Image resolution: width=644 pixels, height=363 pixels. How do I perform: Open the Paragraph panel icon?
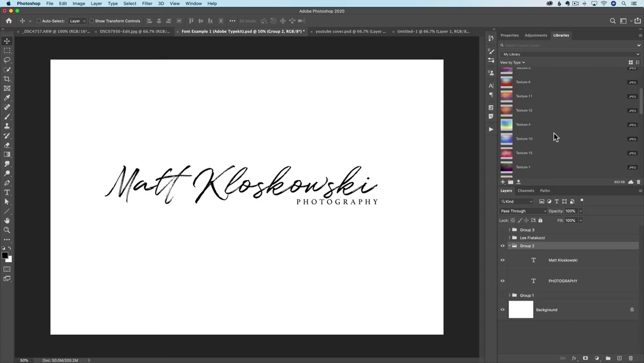(491, 95)
